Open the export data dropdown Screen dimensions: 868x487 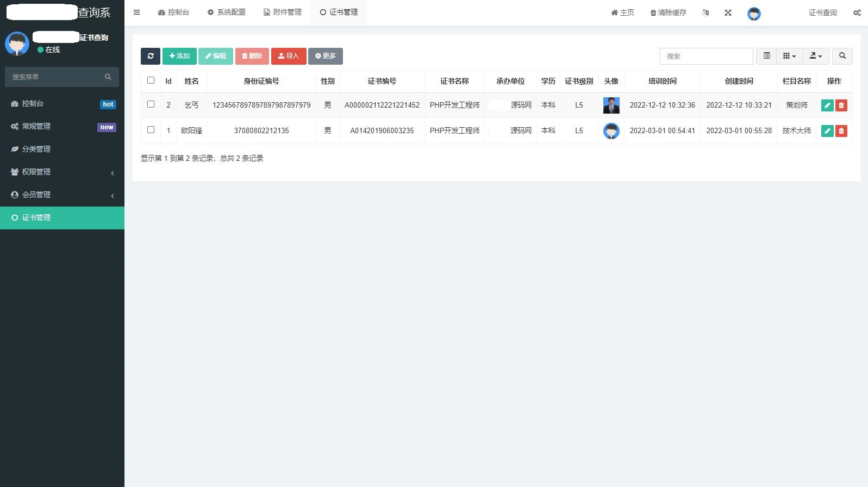pyautogui.click(x=815, y=56)
